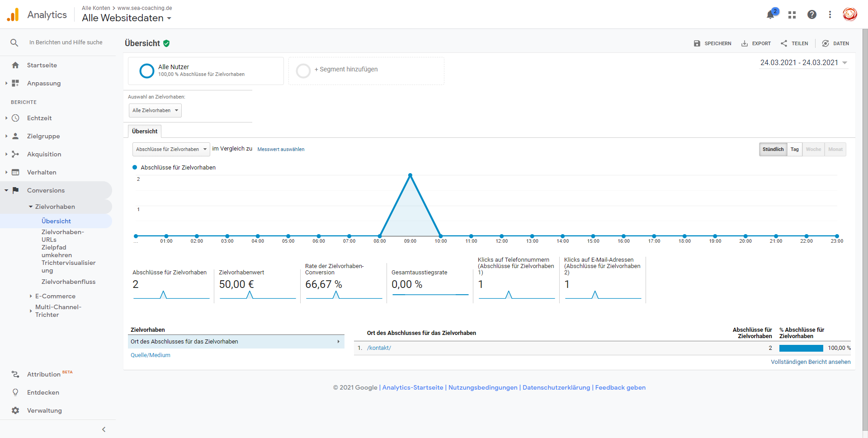Click the 09:00 peak data point
This screenshot has height=438, width=868.
(410, 175)
